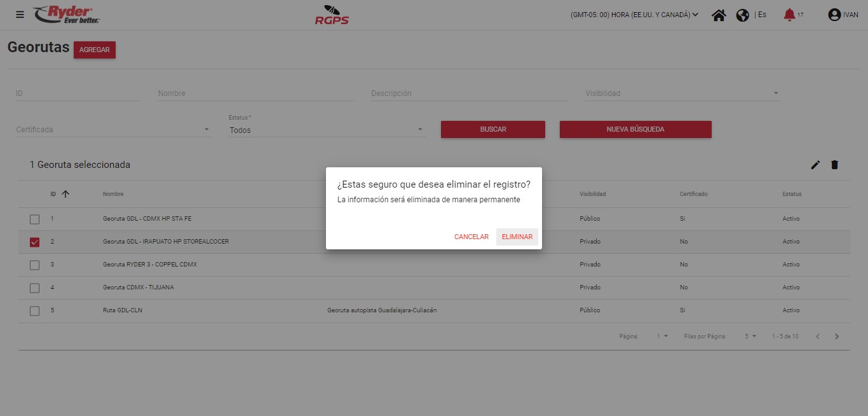
Task: Click the Nombre search field
Action: 255,94
